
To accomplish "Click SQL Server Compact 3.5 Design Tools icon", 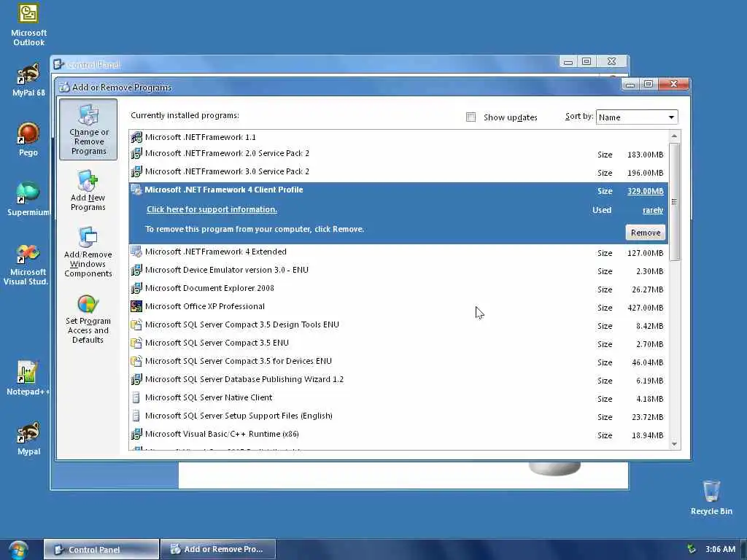I will click(x=136, y=324).
